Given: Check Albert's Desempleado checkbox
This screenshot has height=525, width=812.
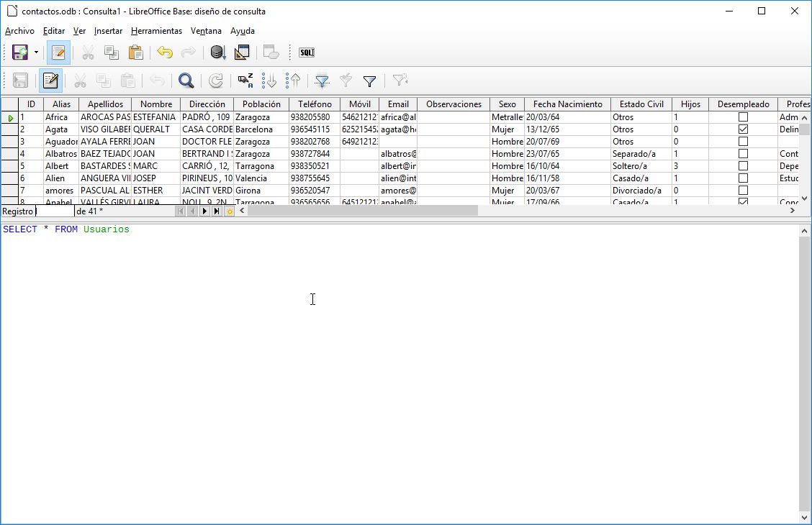Looking at the screenshot, I should [x=742, y=165].
